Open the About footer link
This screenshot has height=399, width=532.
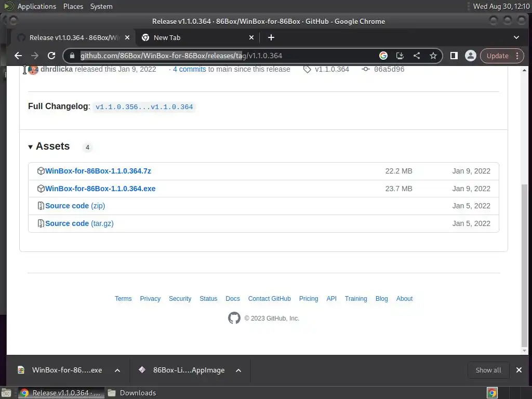[404, 299]
